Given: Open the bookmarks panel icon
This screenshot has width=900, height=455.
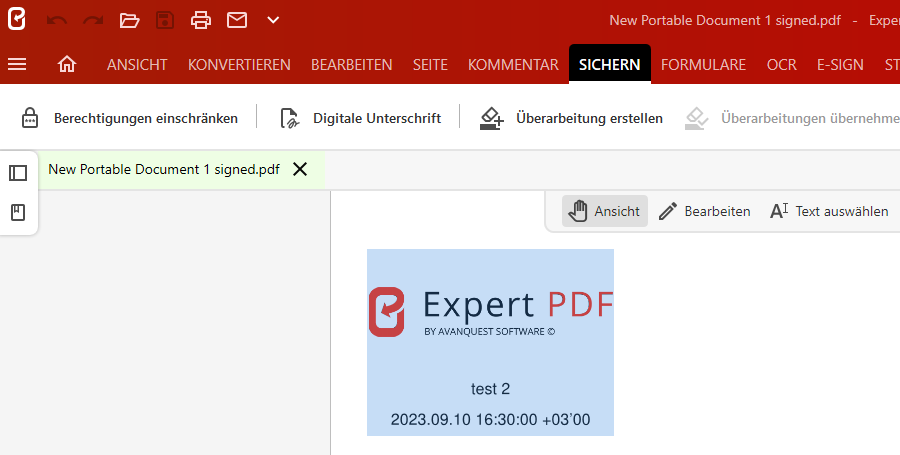Looking at the screenshot, I should pyautogui.click(x=18, y=212).
